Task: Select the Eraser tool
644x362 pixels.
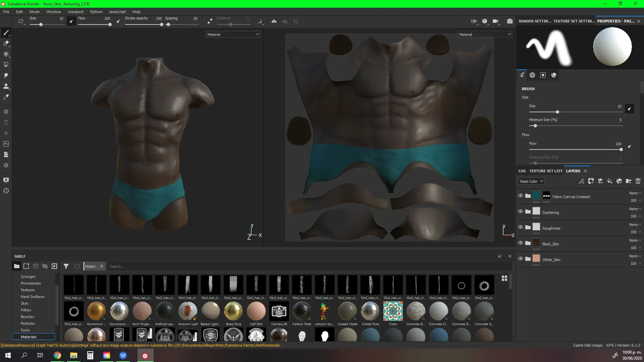Action: 6,43
